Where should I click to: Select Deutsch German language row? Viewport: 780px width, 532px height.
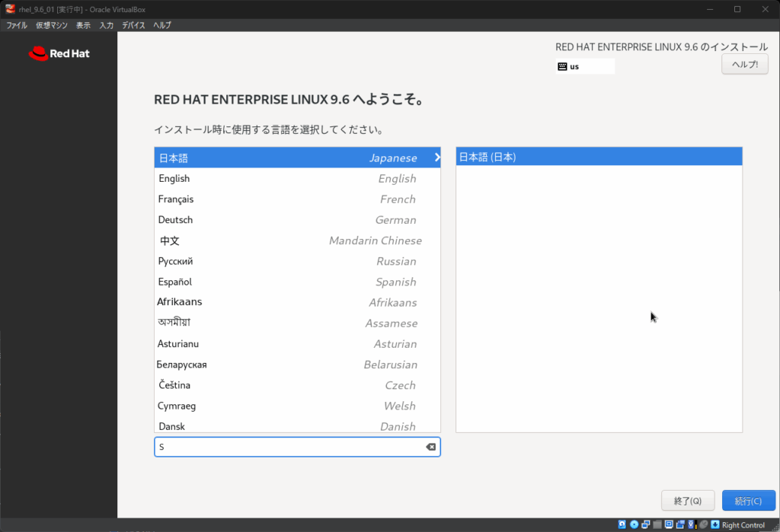click(x=298, y=220)
